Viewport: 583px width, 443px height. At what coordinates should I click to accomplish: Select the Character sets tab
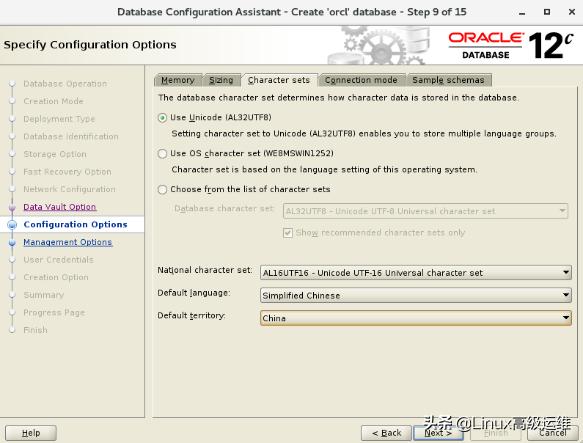pos(279,80)
